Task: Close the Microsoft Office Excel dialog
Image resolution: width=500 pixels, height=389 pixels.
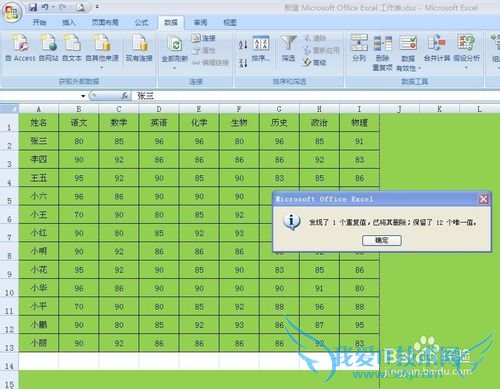Action: pos(483,199)
